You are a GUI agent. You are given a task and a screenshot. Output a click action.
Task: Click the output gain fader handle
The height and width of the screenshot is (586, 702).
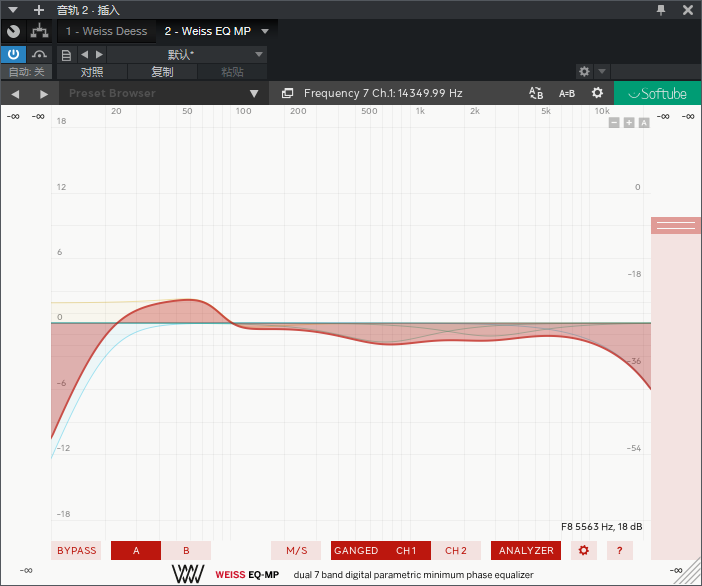676,225
